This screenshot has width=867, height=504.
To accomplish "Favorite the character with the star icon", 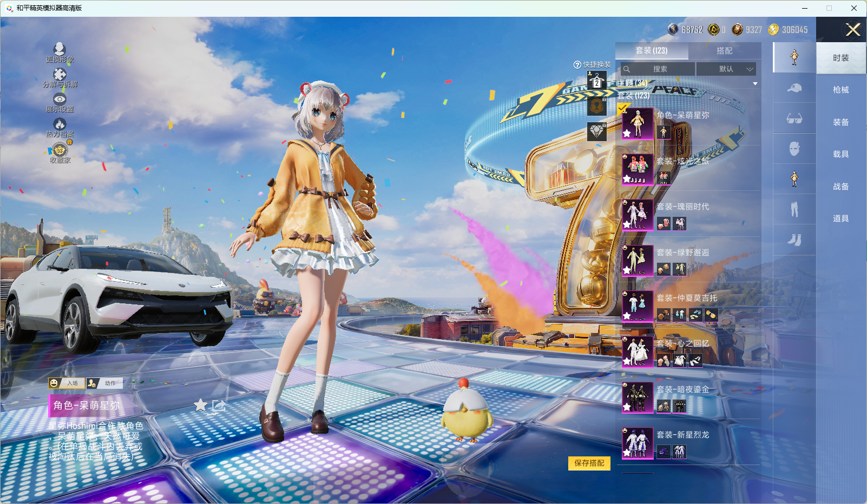I will [x=200, y=405].
